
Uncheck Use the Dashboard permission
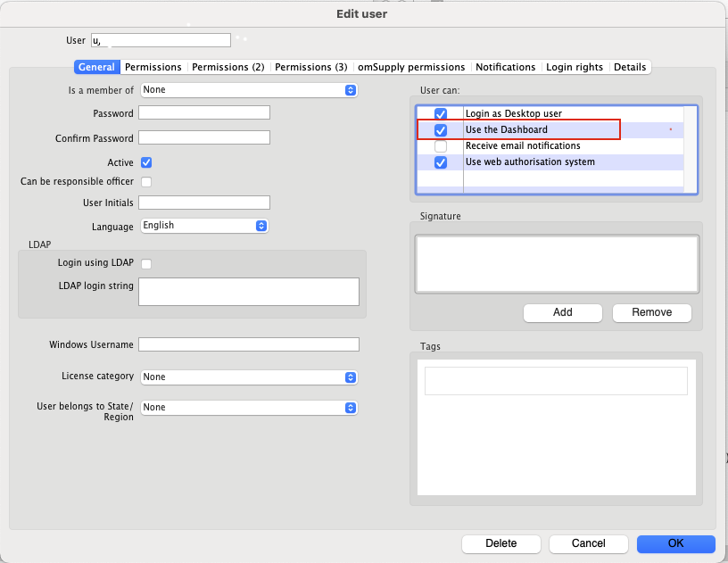tap(441, 130)
